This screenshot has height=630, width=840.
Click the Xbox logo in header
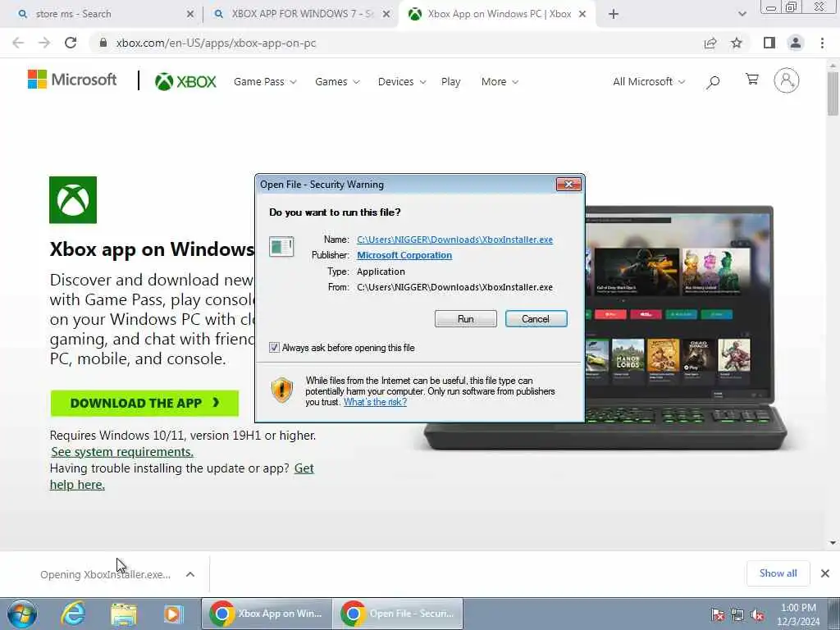coord(185,81)
